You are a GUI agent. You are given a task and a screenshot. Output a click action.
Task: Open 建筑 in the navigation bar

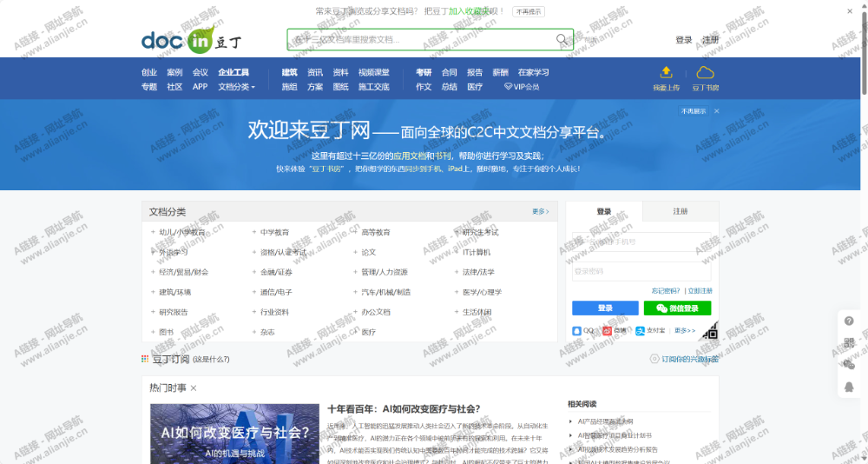[290, 72]
